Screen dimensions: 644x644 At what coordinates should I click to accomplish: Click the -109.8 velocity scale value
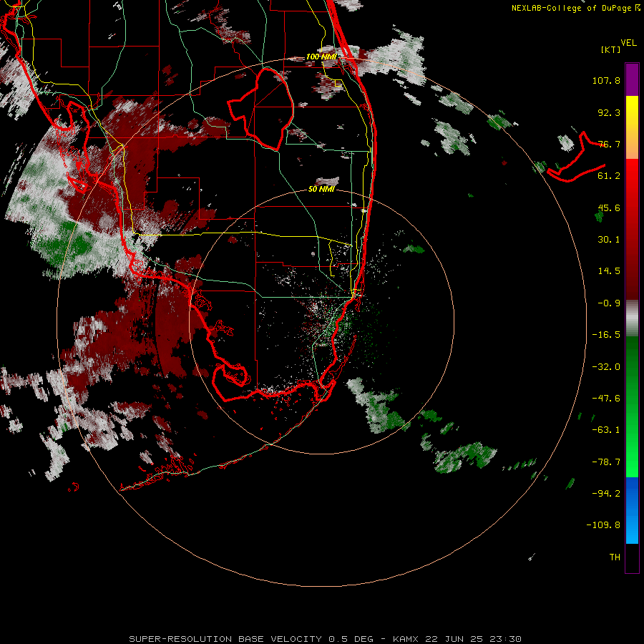(604, 525)
